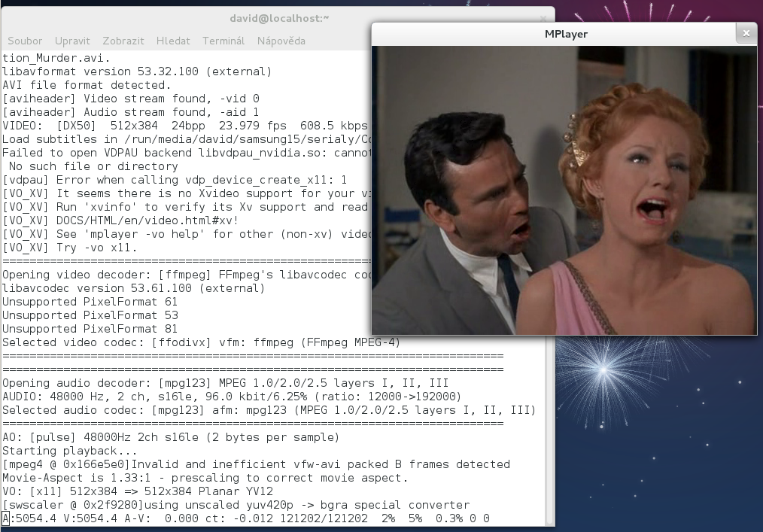Click the "Unsupported PixelFormat 81" line
This screenshot has height=532, width=763.
tap(90, 329)
